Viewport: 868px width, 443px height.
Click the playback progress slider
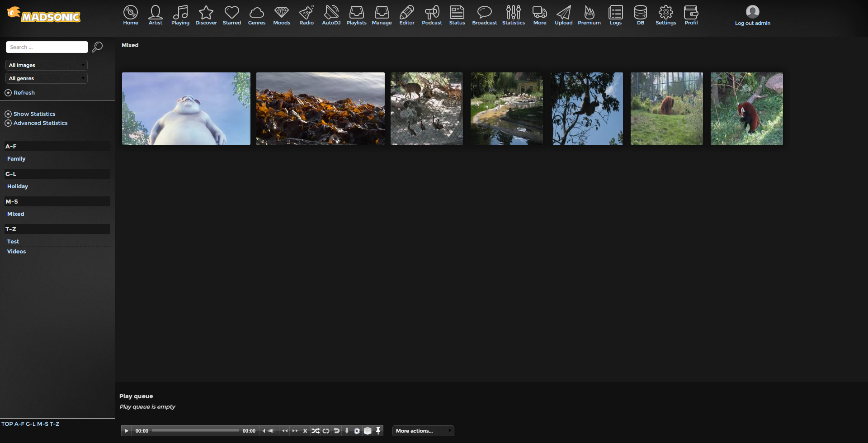pyautogui.click(x=195, y=431)
